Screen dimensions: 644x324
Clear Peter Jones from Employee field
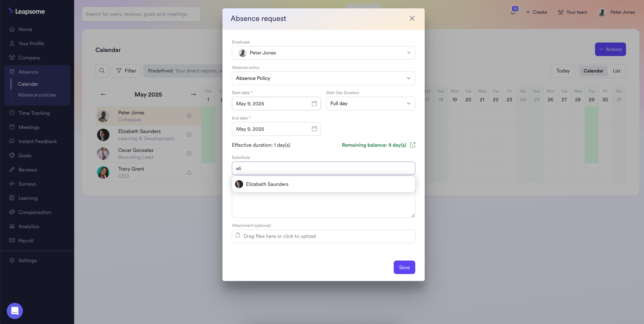[x=409, y=53]
